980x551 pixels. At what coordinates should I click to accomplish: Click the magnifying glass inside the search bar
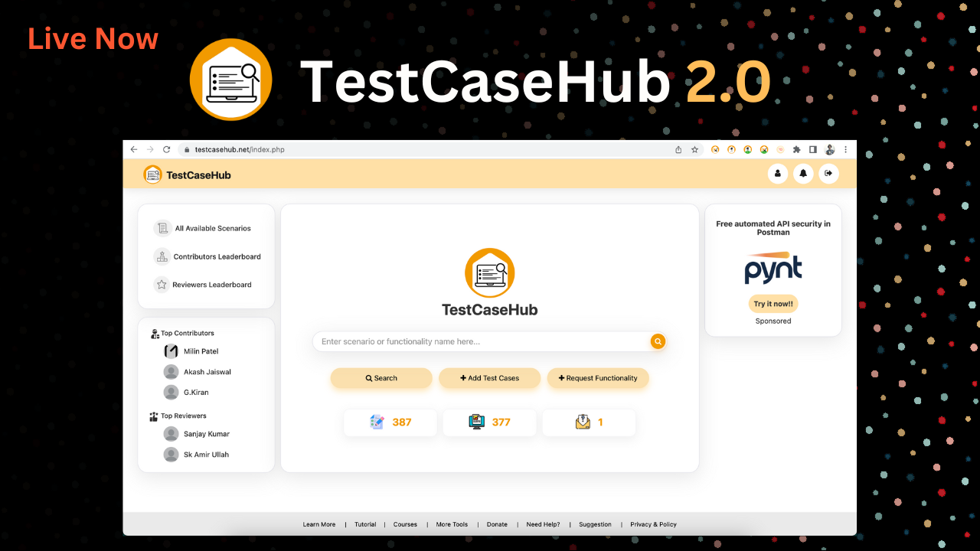[658, 341]
